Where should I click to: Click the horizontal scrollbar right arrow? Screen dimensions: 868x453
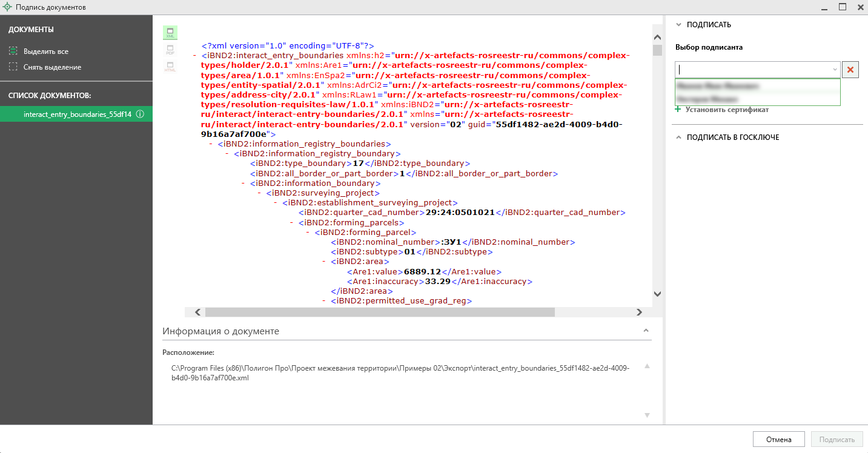(639, 312)
